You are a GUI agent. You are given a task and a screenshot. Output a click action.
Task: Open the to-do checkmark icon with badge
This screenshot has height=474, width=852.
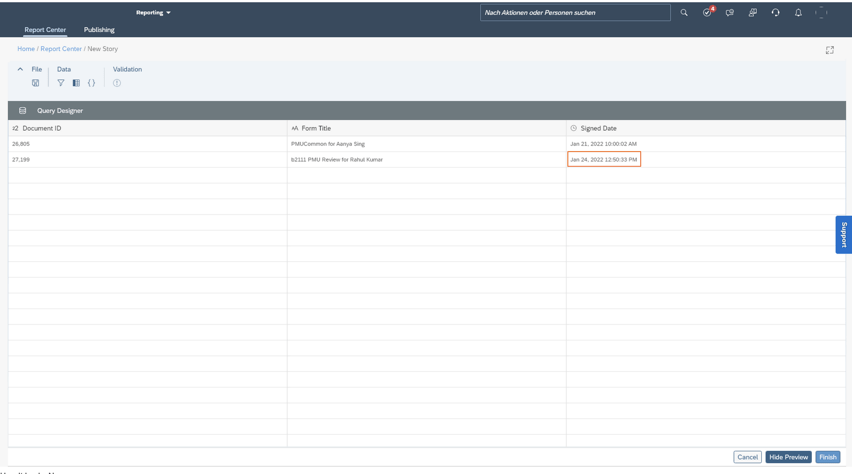tap(707, 13)
